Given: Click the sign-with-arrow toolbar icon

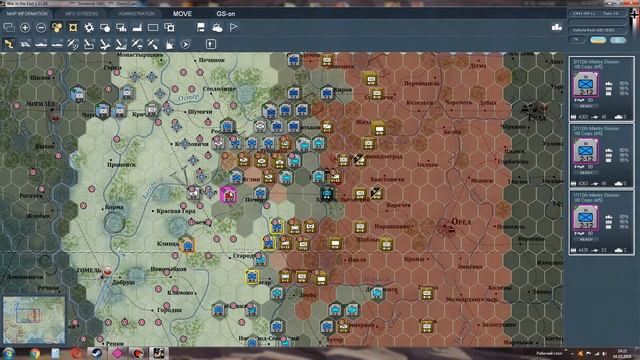Looking at the screenshot, I should coord(201,27).
